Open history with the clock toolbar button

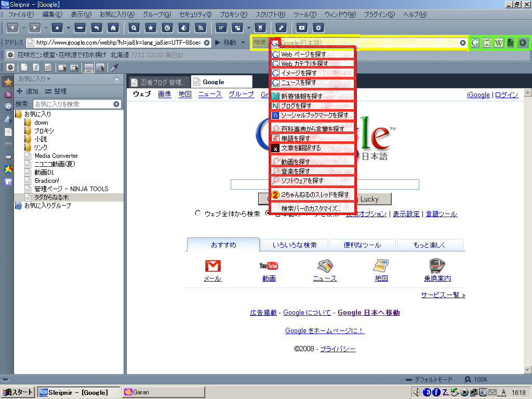167,28
